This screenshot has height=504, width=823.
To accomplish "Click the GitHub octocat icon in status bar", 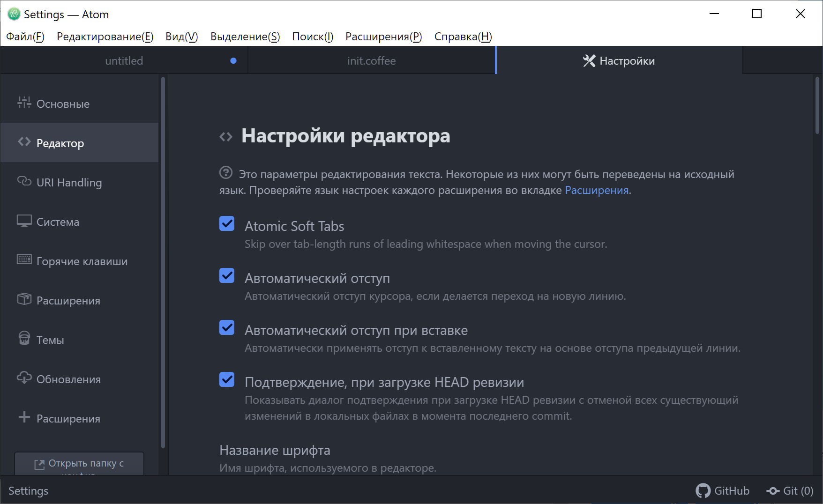I will [x=703, y=490].
